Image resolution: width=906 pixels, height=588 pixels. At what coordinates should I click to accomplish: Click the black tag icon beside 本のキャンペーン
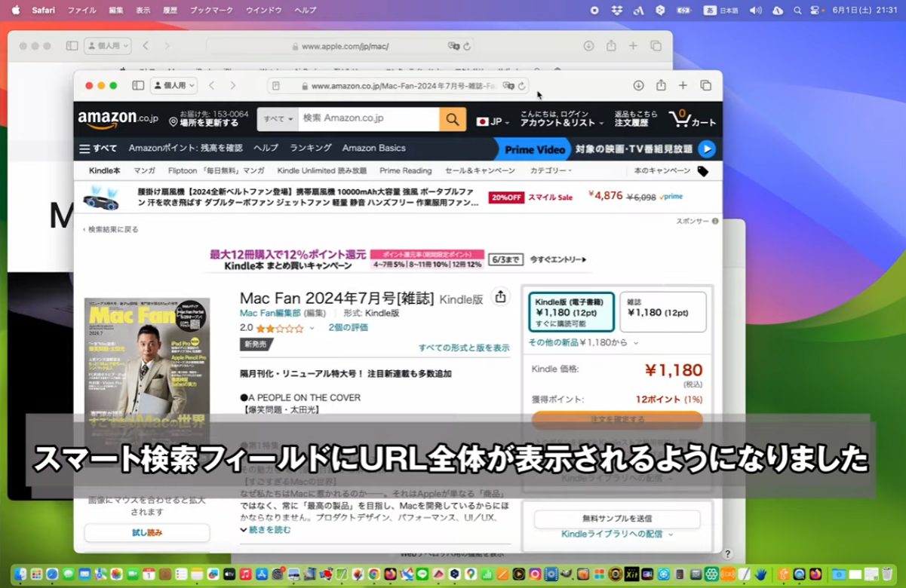(703, 171)
